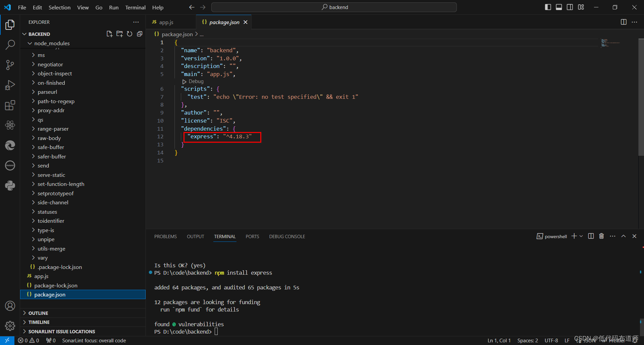Maximize the terminal panel size

[624, 236]
